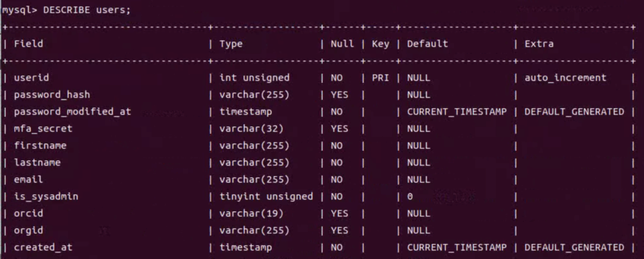Click the Extra column header

click(539, 43)
